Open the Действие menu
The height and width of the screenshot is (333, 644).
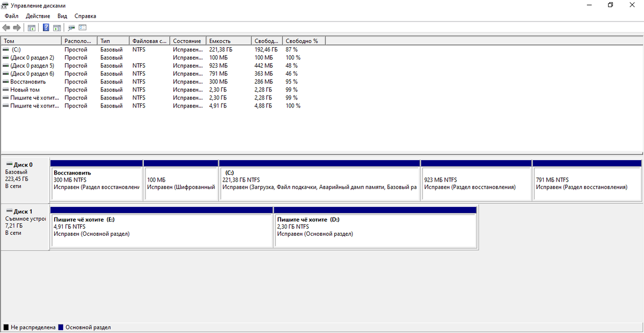point(38,16)
